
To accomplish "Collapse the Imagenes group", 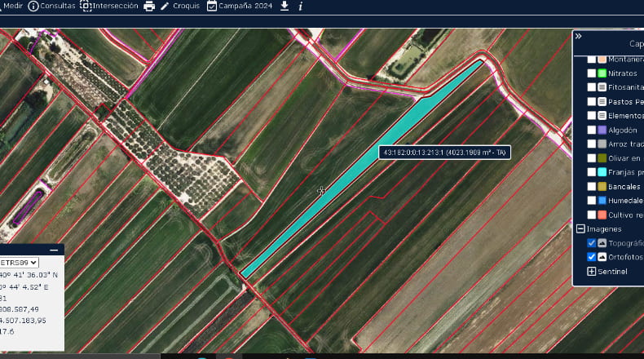I will pyautogui.click(x=580, y=228).
